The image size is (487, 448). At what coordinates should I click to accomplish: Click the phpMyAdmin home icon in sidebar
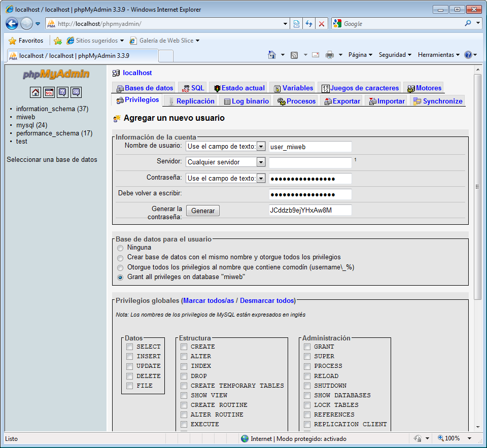tap(36, 92)
